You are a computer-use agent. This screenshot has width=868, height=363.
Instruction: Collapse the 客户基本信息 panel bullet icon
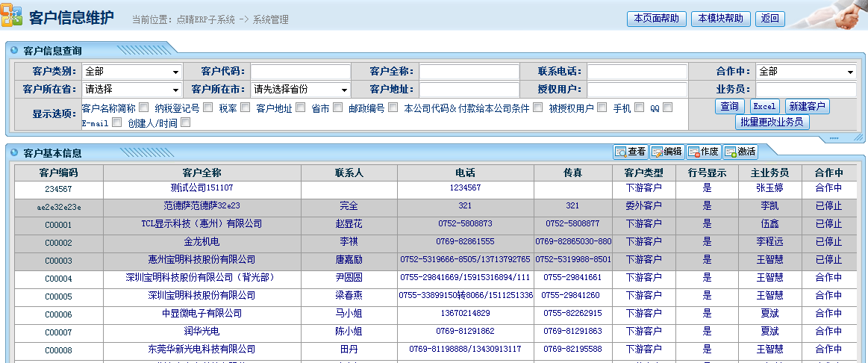pos(14,153)
